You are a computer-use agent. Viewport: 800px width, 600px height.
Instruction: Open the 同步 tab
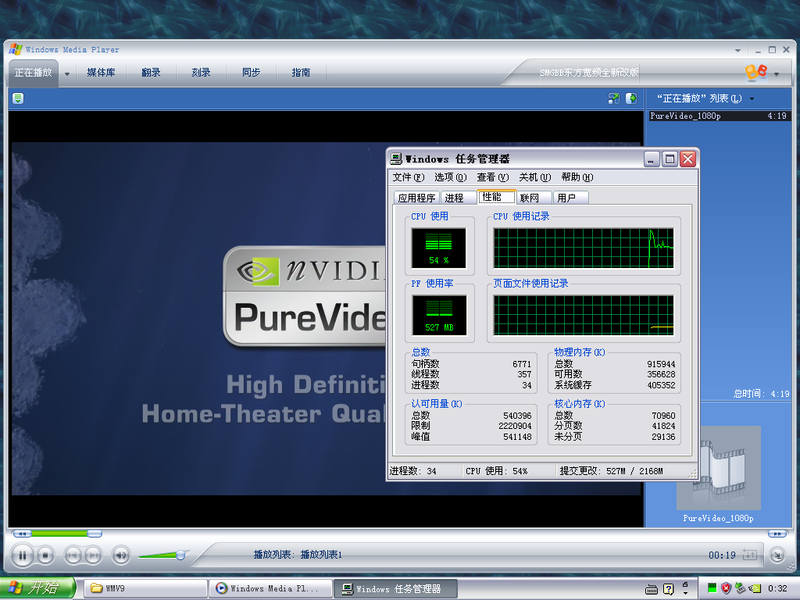pos(251,72)
